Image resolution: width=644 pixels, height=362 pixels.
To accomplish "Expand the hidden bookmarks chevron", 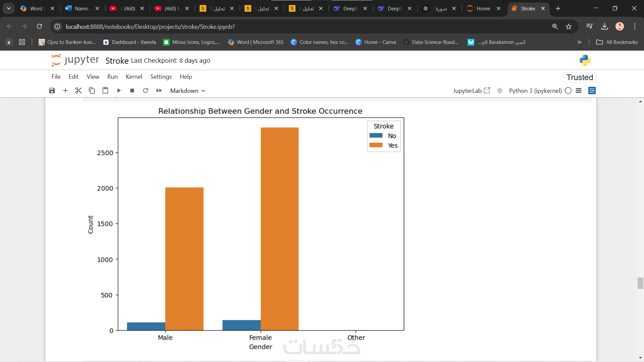I will [579, 42].
